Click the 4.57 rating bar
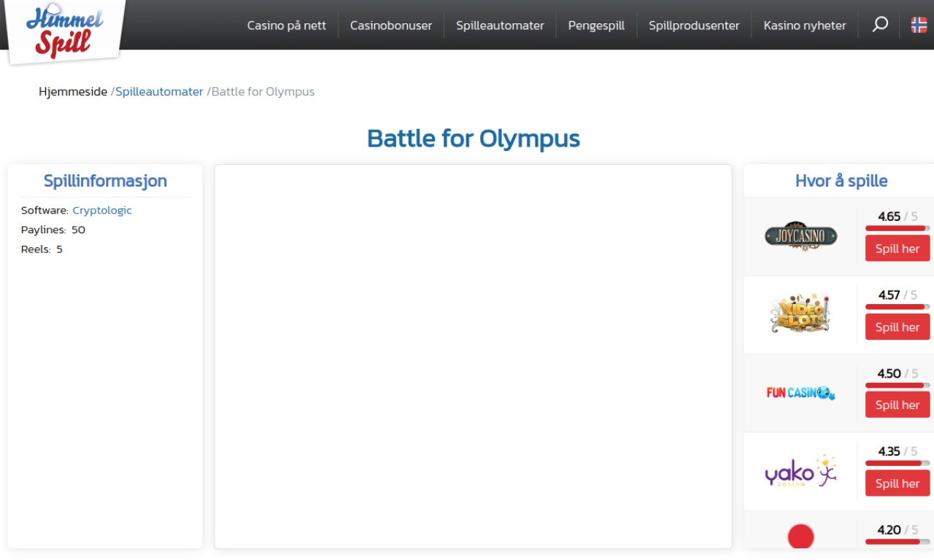934x560 pixels. tap(898, 307)
